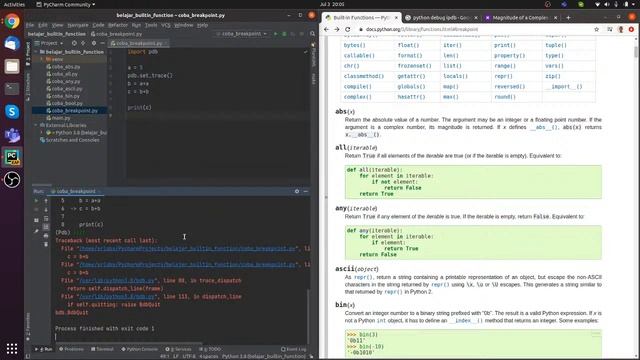The image size is (640, 360).
Task: Open the Project view dropdown
Action: point(49,43)
